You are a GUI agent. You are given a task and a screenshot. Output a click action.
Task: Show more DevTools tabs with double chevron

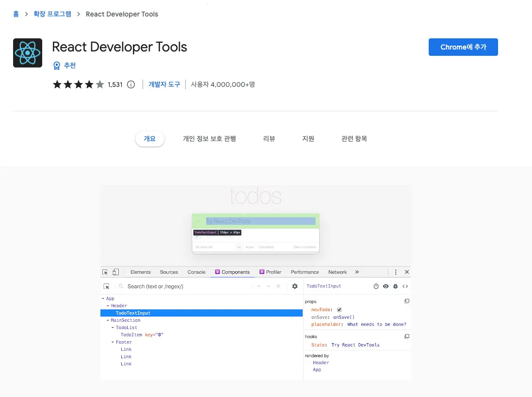click(357, 272)
